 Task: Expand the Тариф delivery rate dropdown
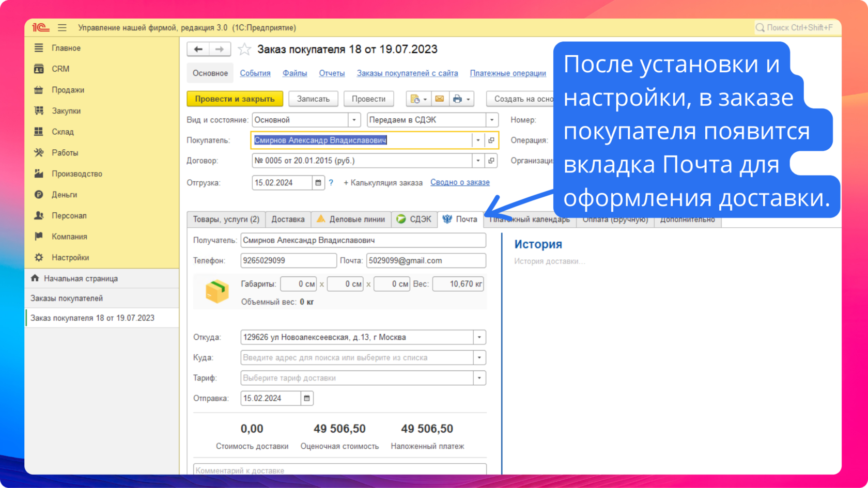pyautogui.click(x=479, y=378)
